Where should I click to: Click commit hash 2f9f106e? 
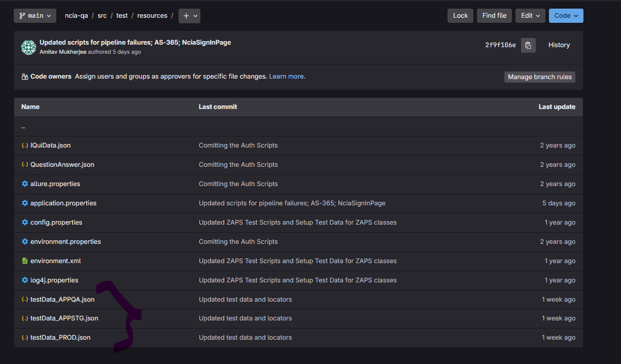point(500,45)
